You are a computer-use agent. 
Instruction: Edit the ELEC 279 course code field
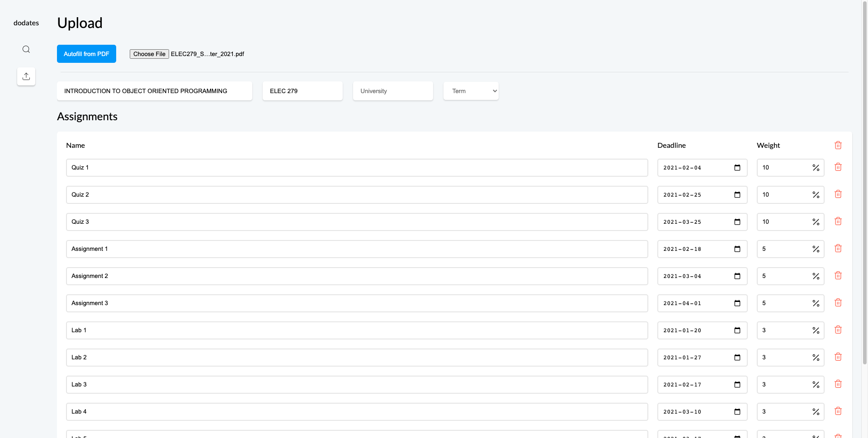point(302,91)
